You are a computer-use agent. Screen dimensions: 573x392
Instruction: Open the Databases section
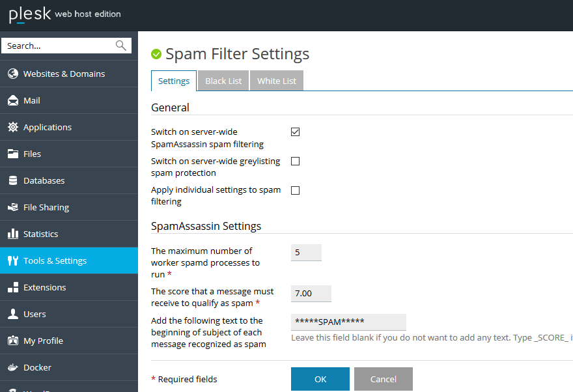[x=69, y=180]
